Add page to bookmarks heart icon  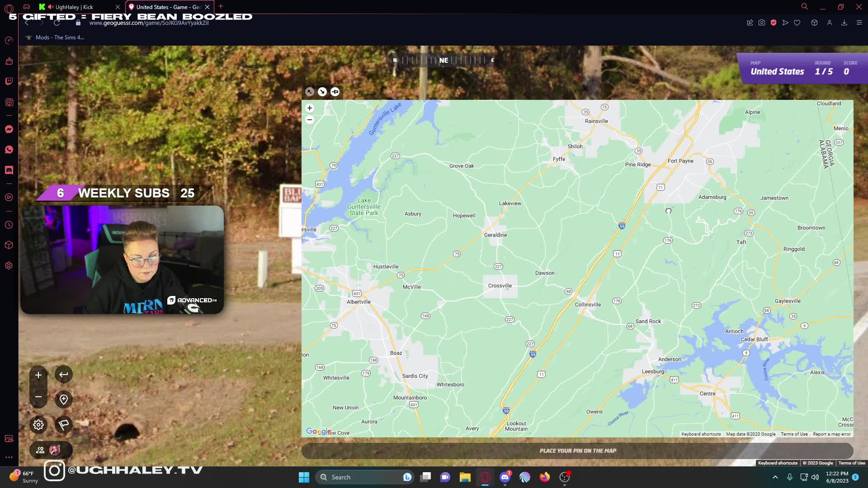pyautogui.click(x=797, y=23)
